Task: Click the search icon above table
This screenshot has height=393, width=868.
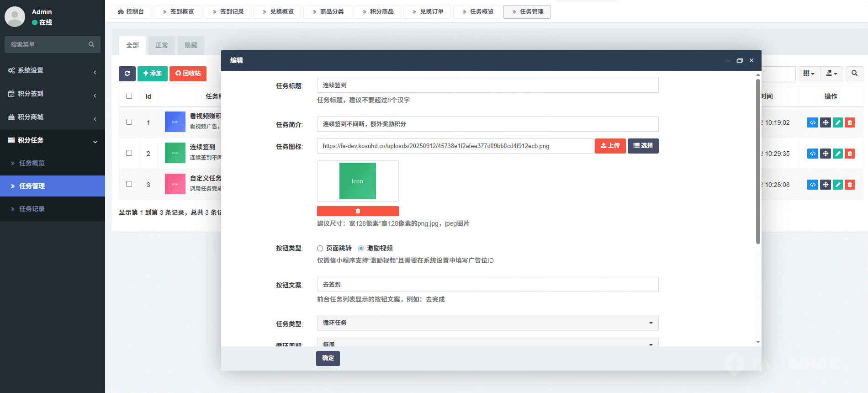Action: 854,74
